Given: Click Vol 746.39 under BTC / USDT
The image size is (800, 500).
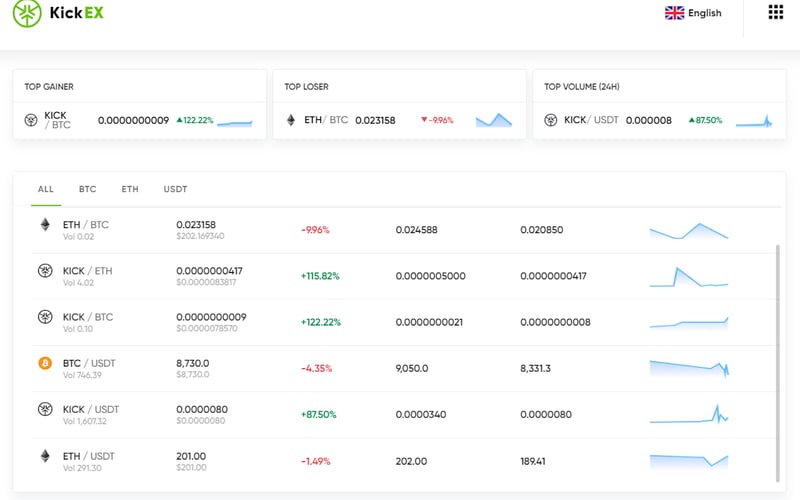Looking at the screenshot, I should (x=82, y=375).
